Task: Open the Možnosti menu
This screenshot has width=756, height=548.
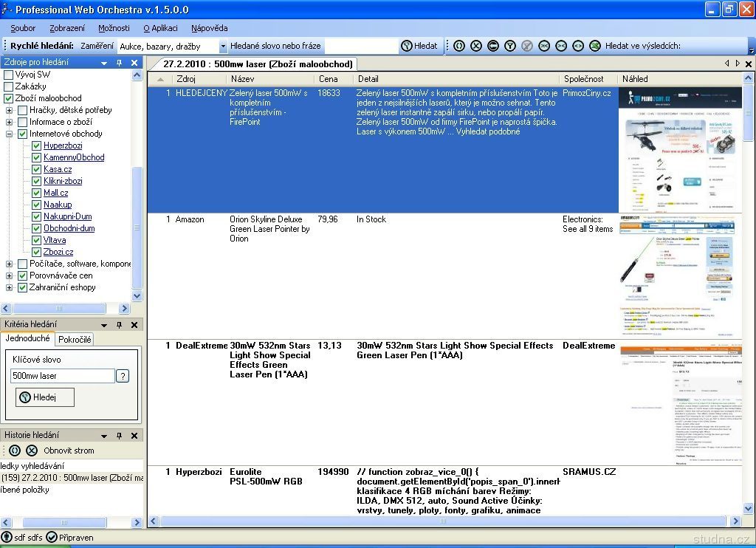Action: coord(114,28)
